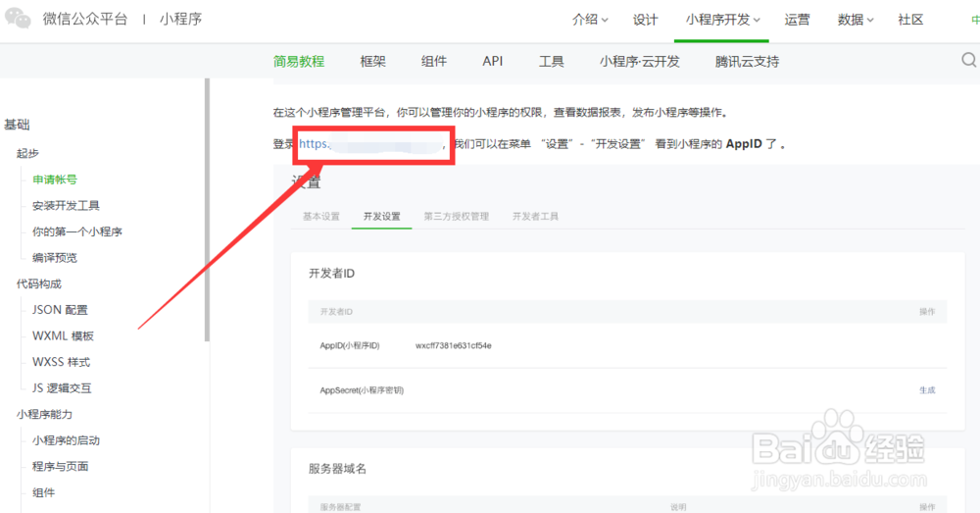Open 程序与页面 sidebar item

click(x=61, y=467)
